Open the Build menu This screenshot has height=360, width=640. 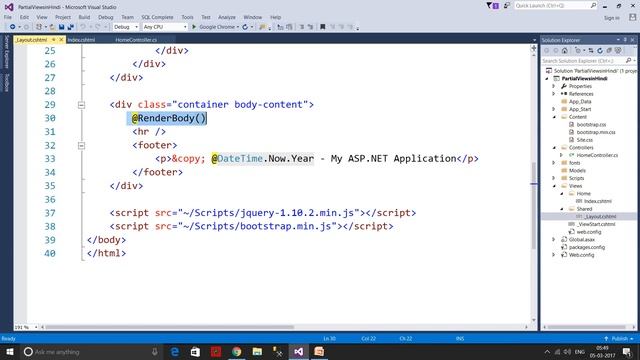[84, 17]
